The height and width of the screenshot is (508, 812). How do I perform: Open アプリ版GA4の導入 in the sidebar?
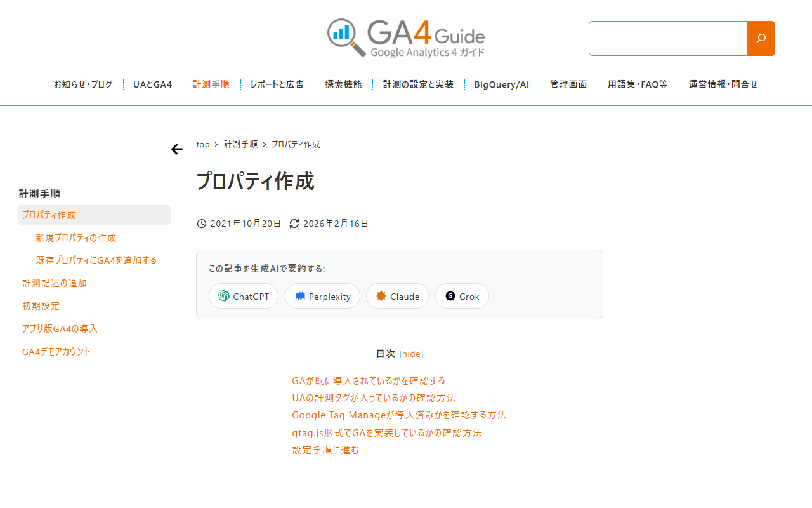click(x=60, y=329)
